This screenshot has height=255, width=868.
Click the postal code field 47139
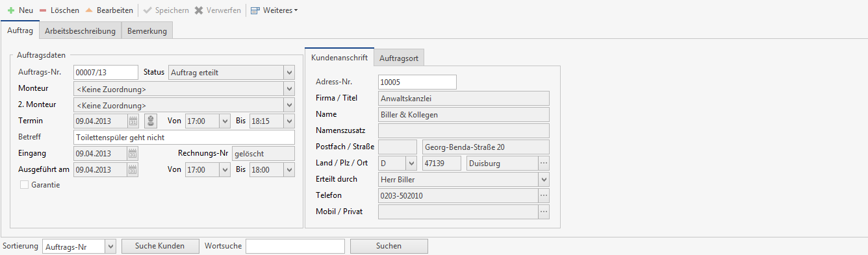[442, 163]
